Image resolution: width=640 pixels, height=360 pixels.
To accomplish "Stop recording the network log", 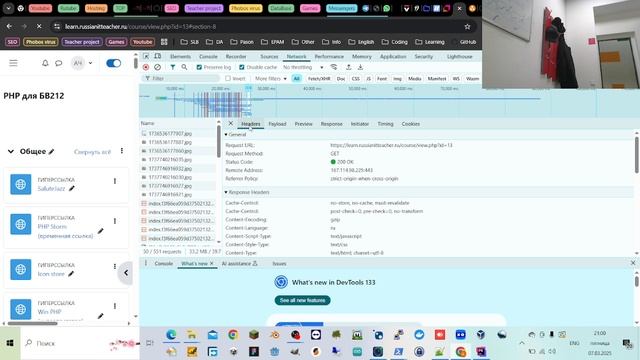I will [146, 67].
